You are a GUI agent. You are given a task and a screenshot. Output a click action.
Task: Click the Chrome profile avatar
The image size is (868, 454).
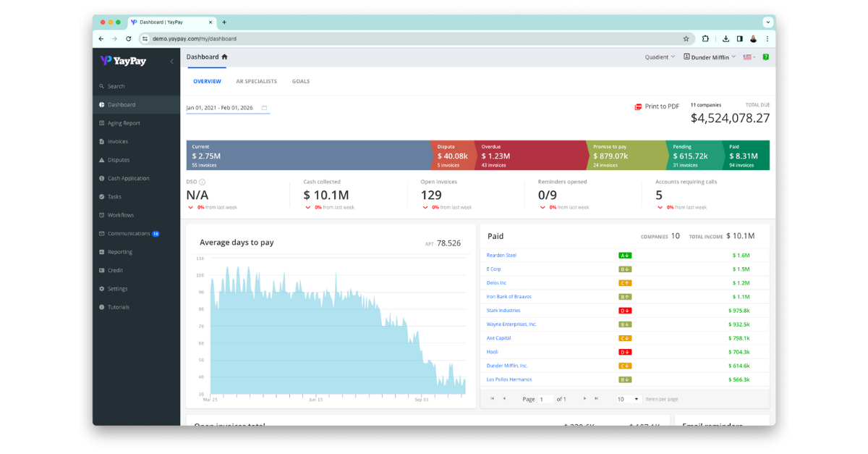754,38
